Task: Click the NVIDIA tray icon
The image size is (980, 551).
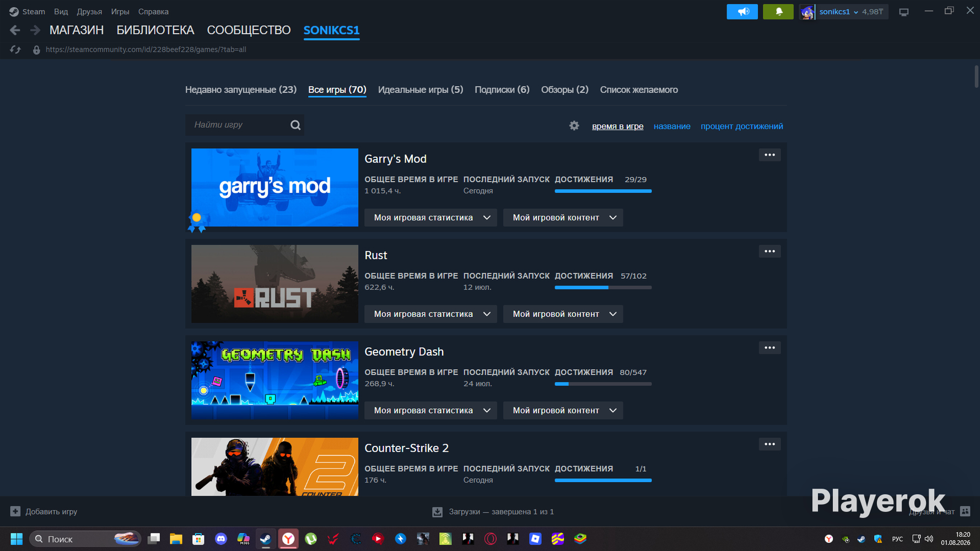Action: 846,539
